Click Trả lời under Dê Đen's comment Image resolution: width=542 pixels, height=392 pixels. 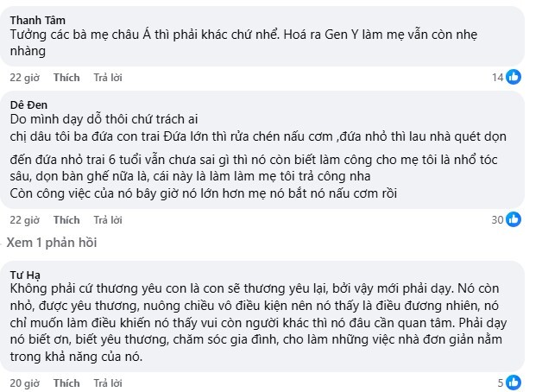click(108, 219)
